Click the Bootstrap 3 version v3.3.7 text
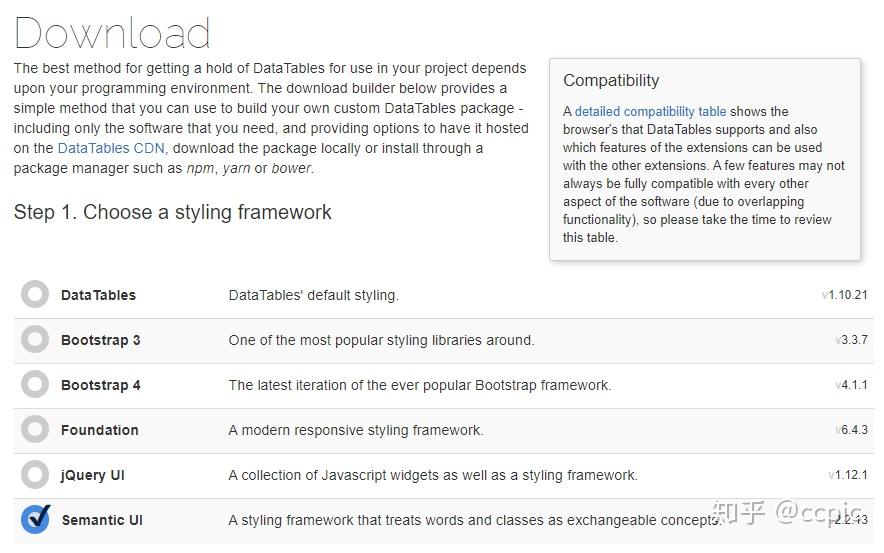Viewport: 884px width, 553px height. [x=851, y=340]
